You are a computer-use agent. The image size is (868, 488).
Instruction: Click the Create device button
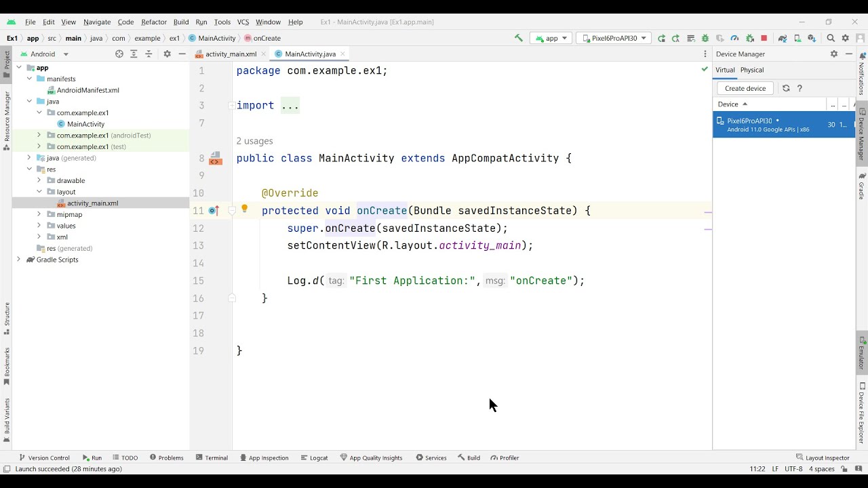point(745,88)
